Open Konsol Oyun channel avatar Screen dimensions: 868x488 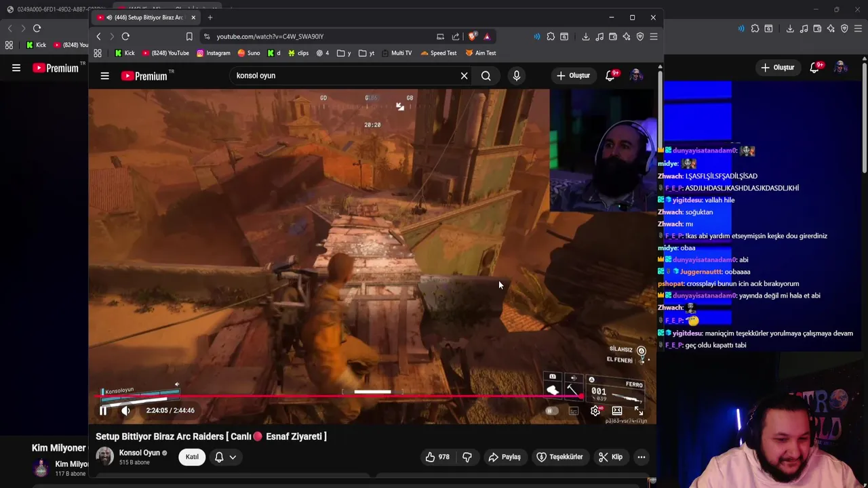(x=104, y=456)
